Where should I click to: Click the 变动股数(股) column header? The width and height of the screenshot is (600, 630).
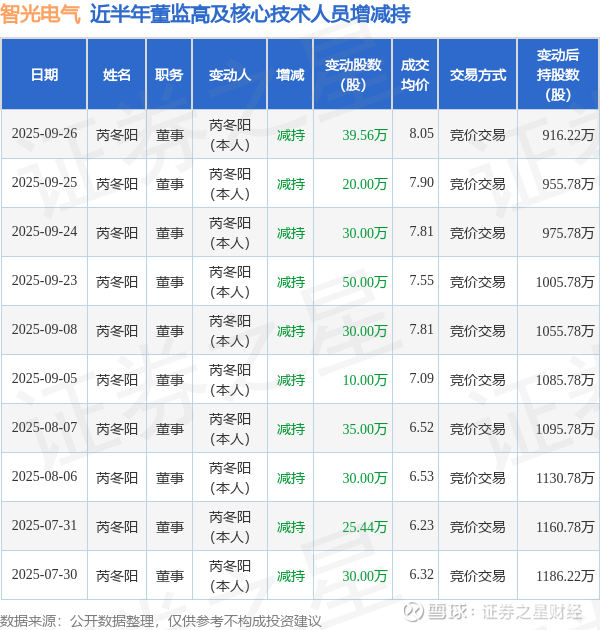tap(353, 75)
